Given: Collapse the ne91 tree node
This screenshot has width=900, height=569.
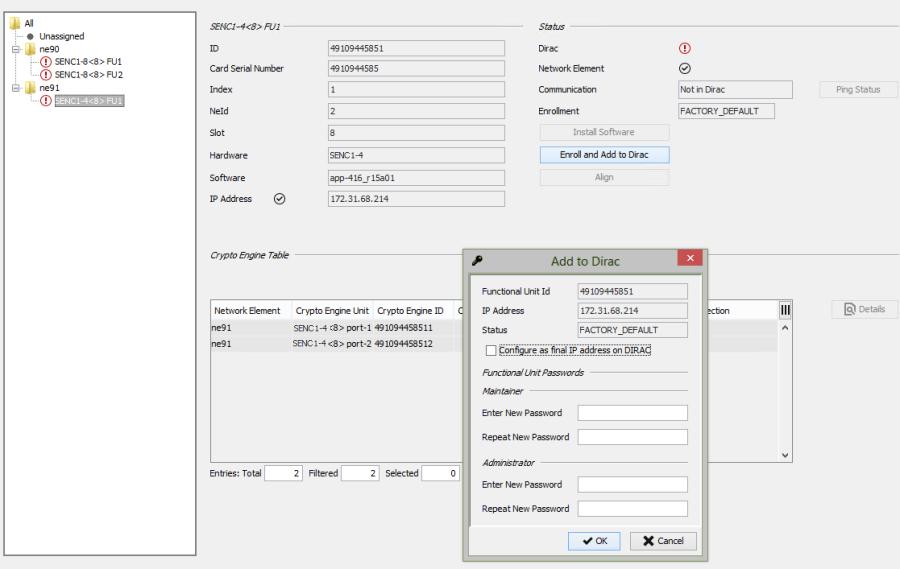Looking at the screenshot, I should coord(16,88).
